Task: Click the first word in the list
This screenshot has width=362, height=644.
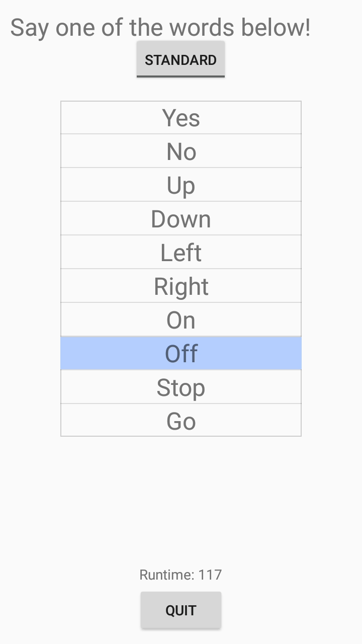Action: coord(181,118)
